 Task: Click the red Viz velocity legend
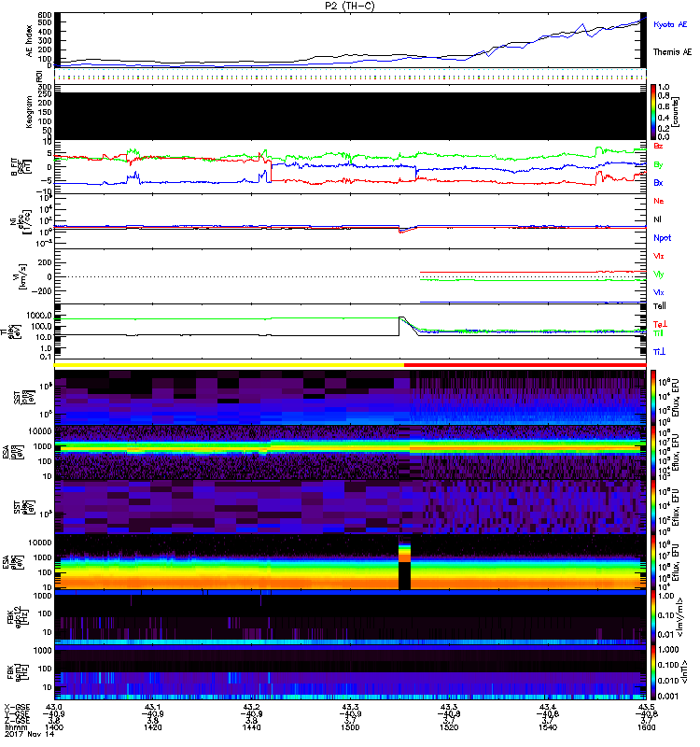point(658,256)
